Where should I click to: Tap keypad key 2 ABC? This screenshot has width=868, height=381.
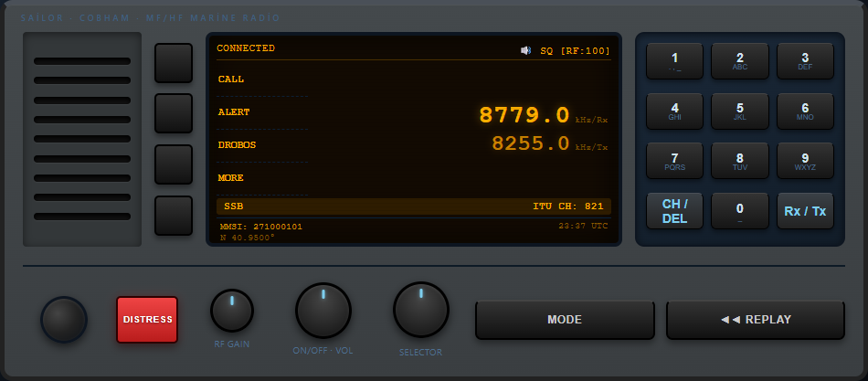click(x=739, y=61)
